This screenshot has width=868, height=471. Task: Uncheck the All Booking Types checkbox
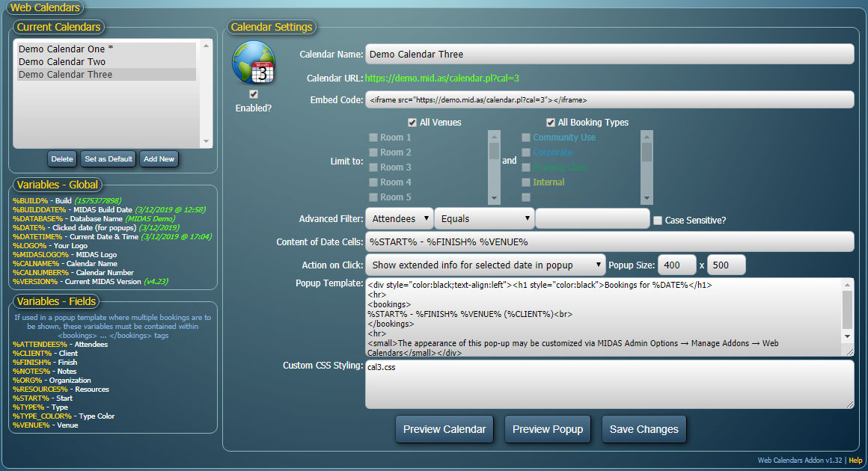click(x=550, y=123)
